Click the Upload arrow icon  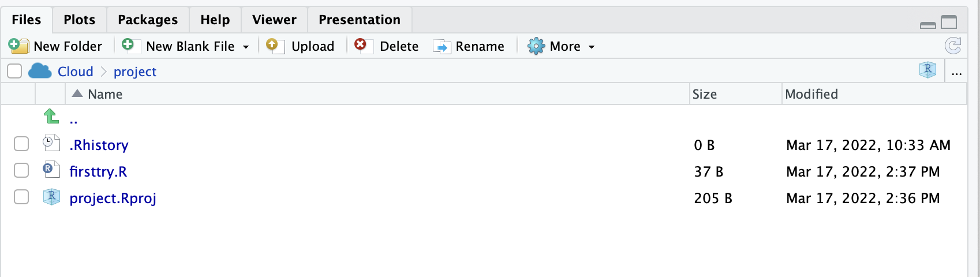coord(275,46)
